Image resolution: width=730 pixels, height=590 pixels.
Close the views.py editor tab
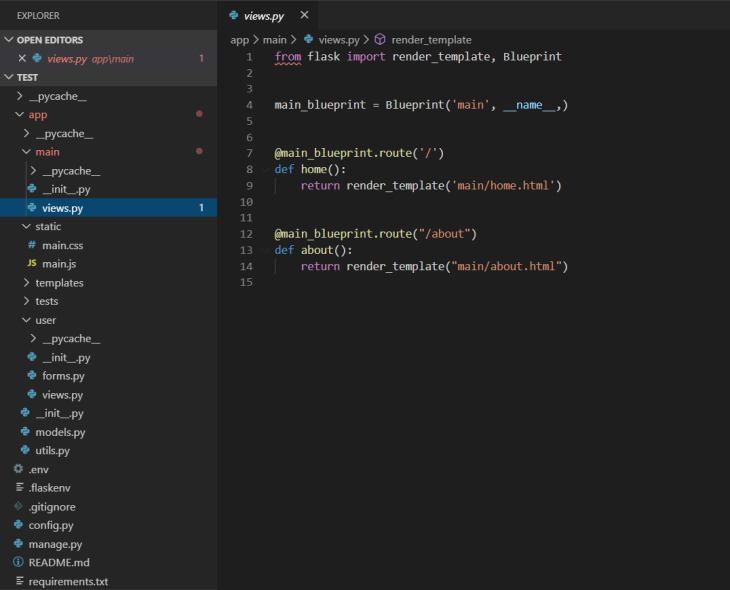304,15
